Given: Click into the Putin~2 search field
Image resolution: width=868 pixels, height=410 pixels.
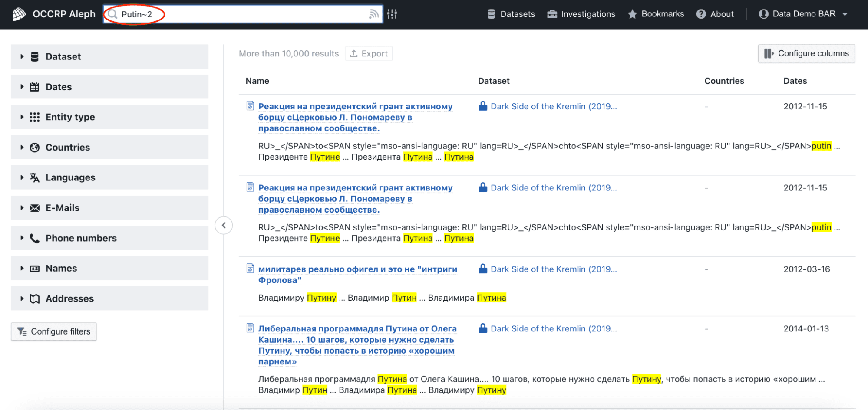Looking at the screenshot, I should click(x=243, y=14).
